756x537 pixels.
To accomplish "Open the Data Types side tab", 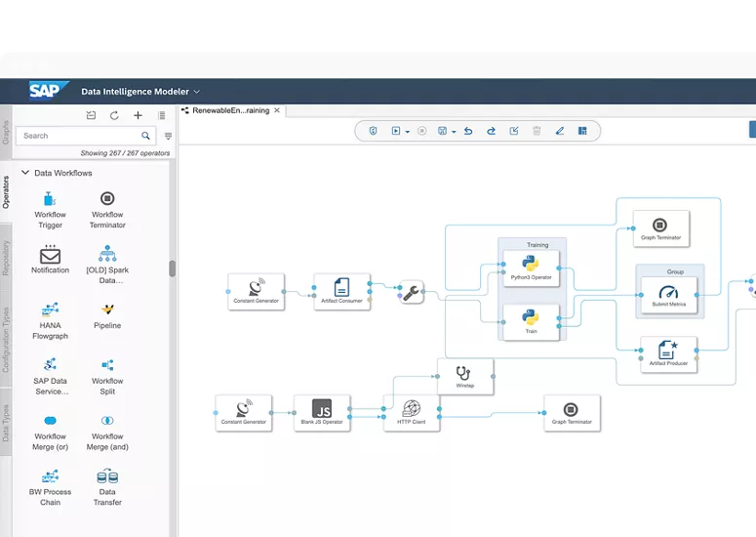I will click(6, 422).
